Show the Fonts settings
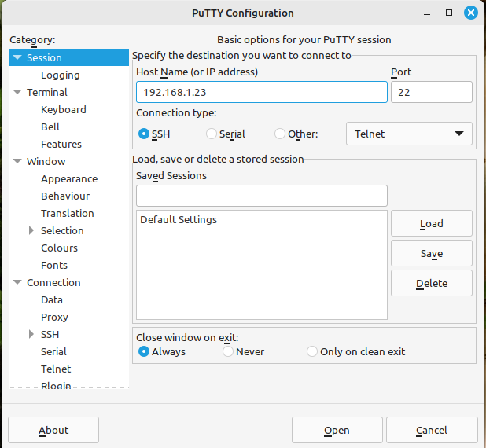 [x=54, y=265]
